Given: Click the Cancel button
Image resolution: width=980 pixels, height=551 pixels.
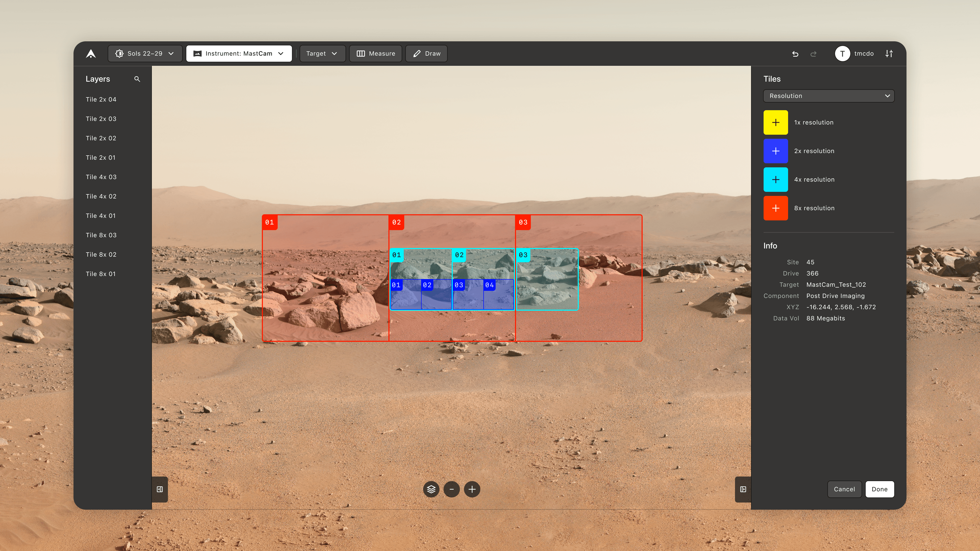Looking at the screenshot, I should coord(844,489).
